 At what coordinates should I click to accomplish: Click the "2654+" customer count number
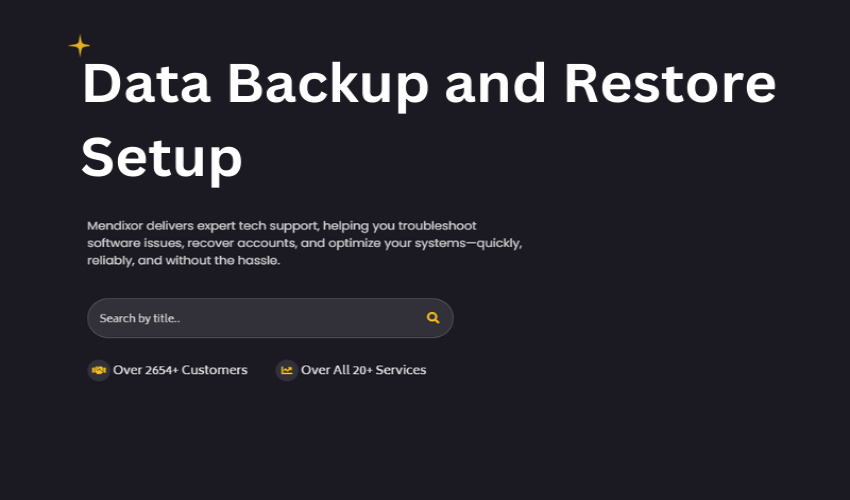[162, 370]
